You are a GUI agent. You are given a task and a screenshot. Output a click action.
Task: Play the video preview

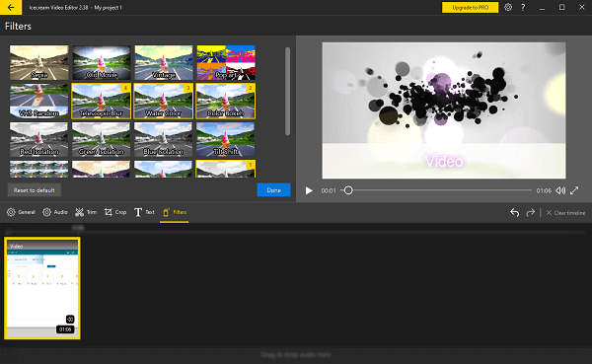[x=309, y=190]
